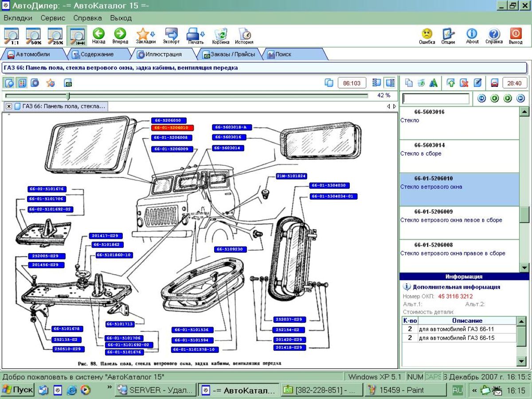Set zoom to 25% magnifier
532x399 pixels.
click(x=55, y=36)
